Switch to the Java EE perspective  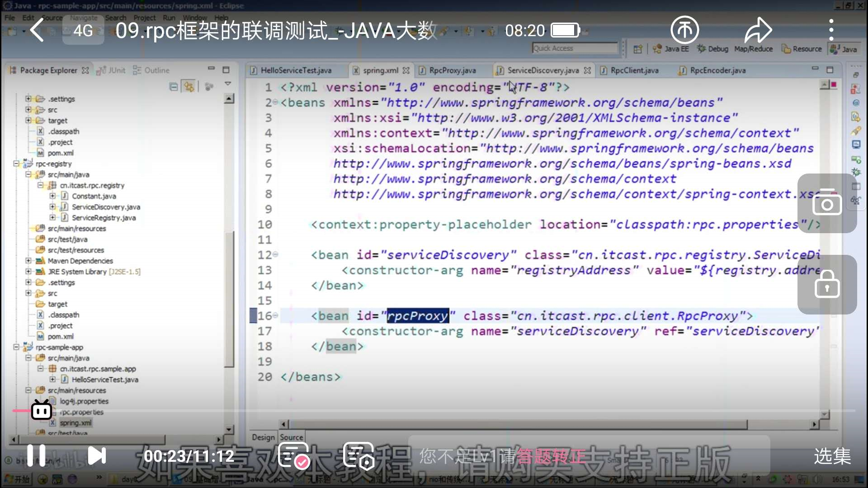click(x=670, y=49)
